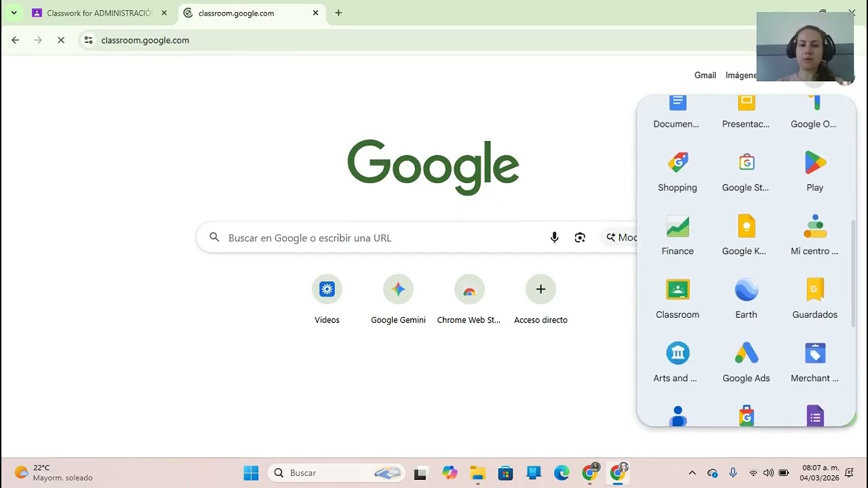Open the Videos shortcut tile
This screenshot has height=488, width=868.
(x=327, y=300)
